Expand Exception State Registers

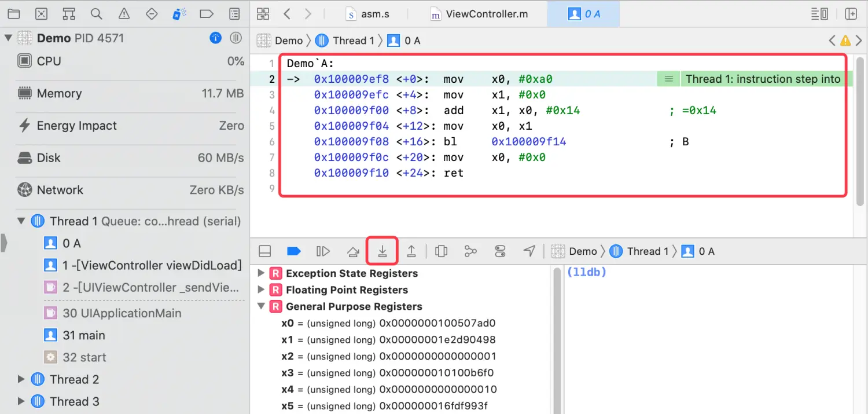[261, 273]
